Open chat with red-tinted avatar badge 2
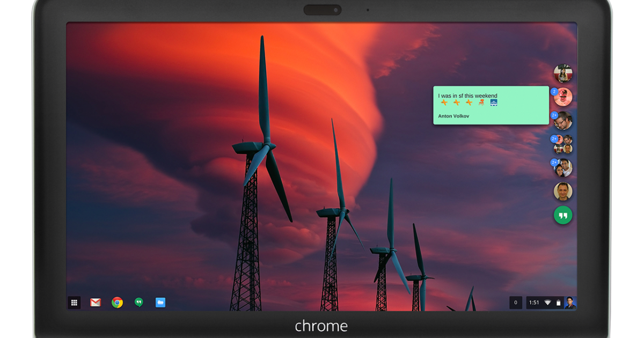 pyautogui.click(x=563, y=97)
